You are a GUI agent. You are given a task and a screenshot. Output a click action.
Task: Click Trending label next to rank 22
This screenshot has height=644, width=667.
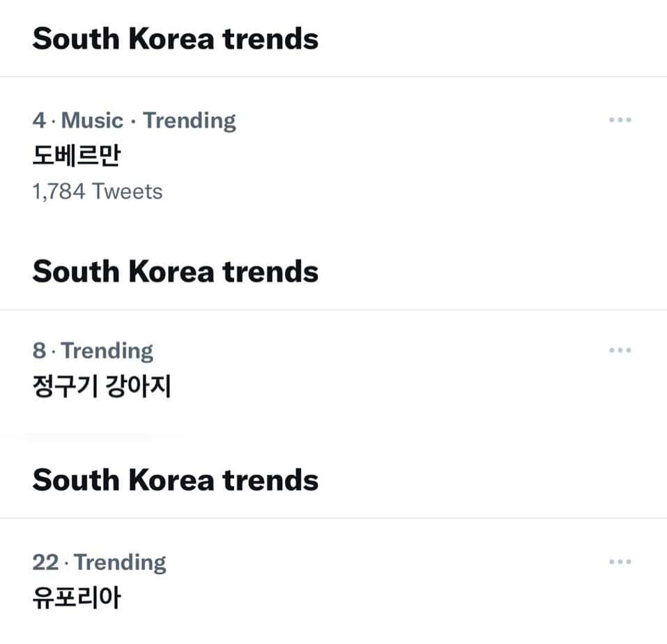(x=121, y=562)
